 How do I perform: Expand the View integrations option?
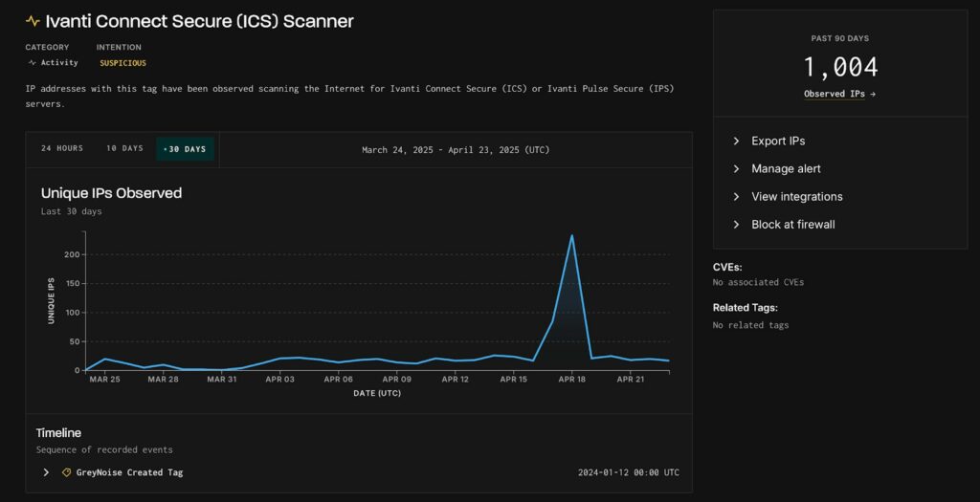pyautogui.click(x=796, y=196)
